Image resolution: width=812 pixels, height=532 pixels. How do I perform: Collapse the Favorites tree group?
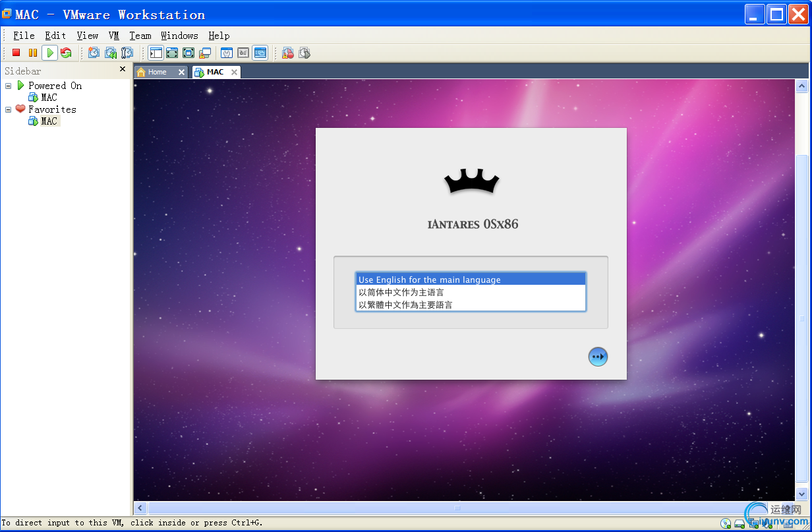pyautogui.click(x=8, y=109)
